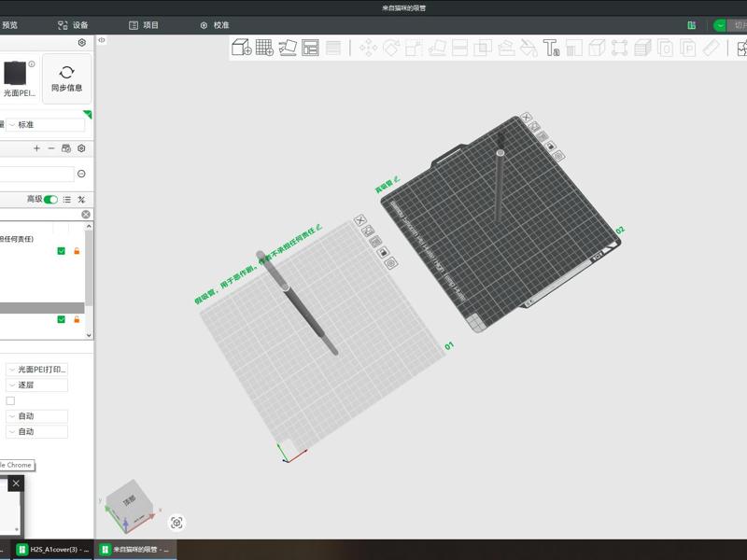The height and width of the screenshot is (560, 747).
Task: Clear the search field with the x button
Action: (x=86, y=215)
